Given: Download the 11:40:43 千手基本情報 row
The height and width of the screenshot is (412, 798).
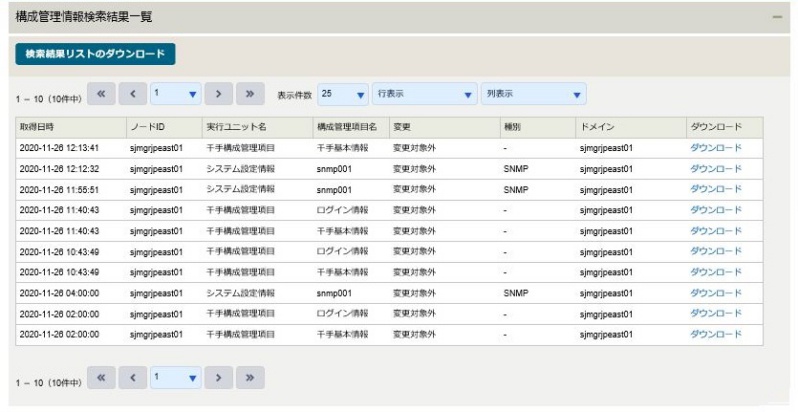Looking at the screenshot, I should click(x=716, y=231).
